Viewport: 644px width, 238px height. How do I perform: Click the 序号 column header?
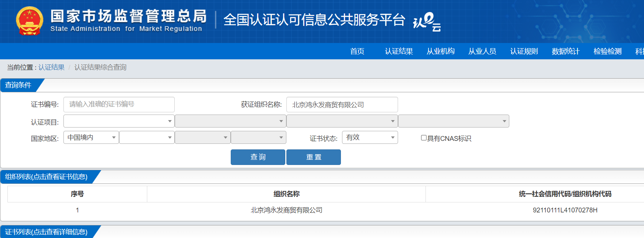(77, 194)
